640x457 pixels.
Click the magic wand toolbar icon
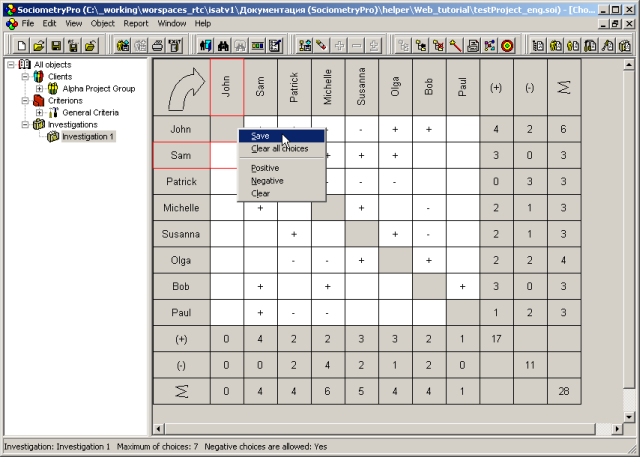click(453, 45)
